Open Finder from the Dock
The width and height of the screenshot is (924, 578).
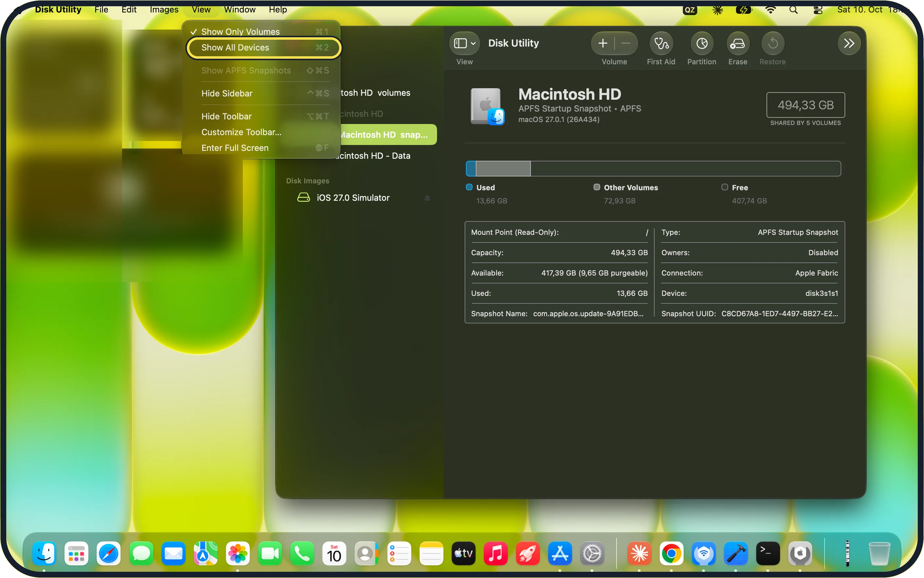(44, 554)
